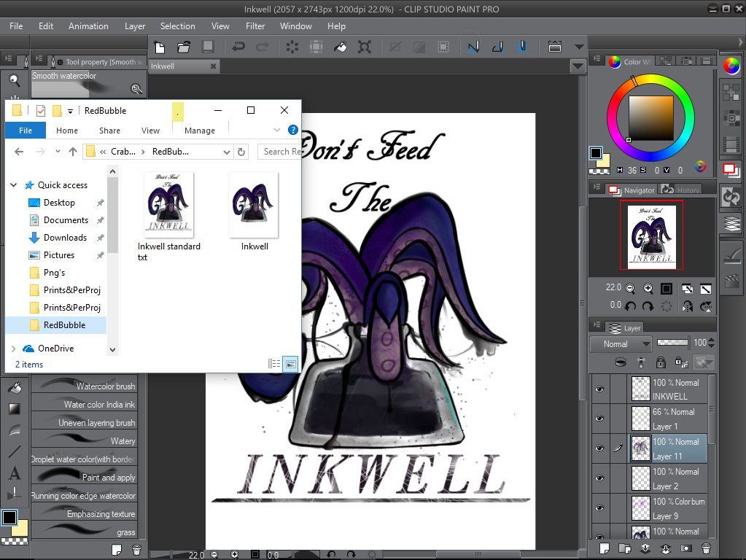Create a new canvas with New icon
Screen dimensions: 746x560
(x=160, y=47)
